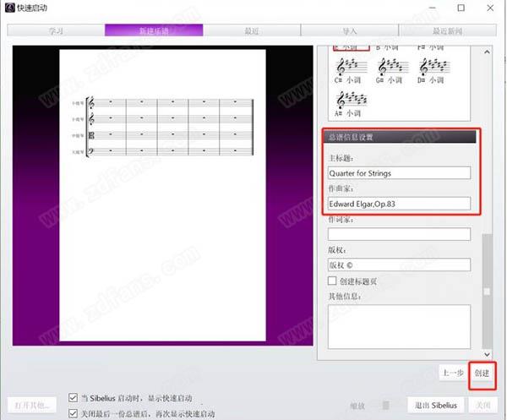
Task: Click the 主标题 field with Quarter for Strings
Action: point(399,173)
